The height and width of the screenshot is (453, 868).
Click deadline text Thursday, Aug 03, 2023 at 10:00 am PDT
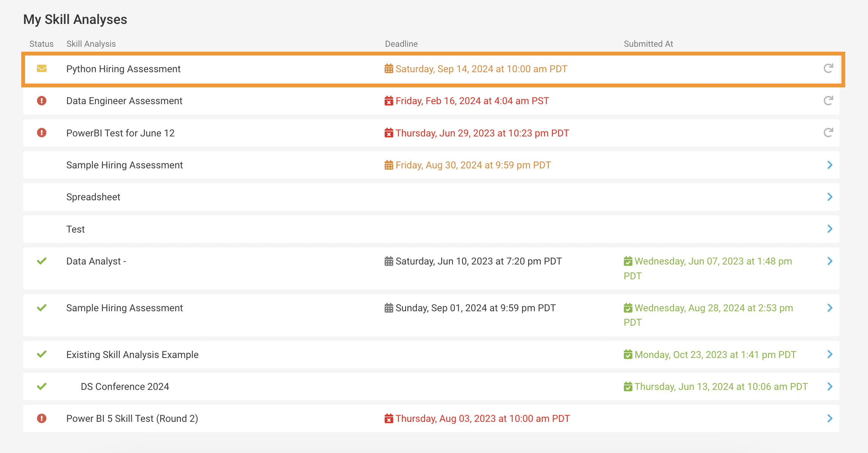(x=483, y=418)
